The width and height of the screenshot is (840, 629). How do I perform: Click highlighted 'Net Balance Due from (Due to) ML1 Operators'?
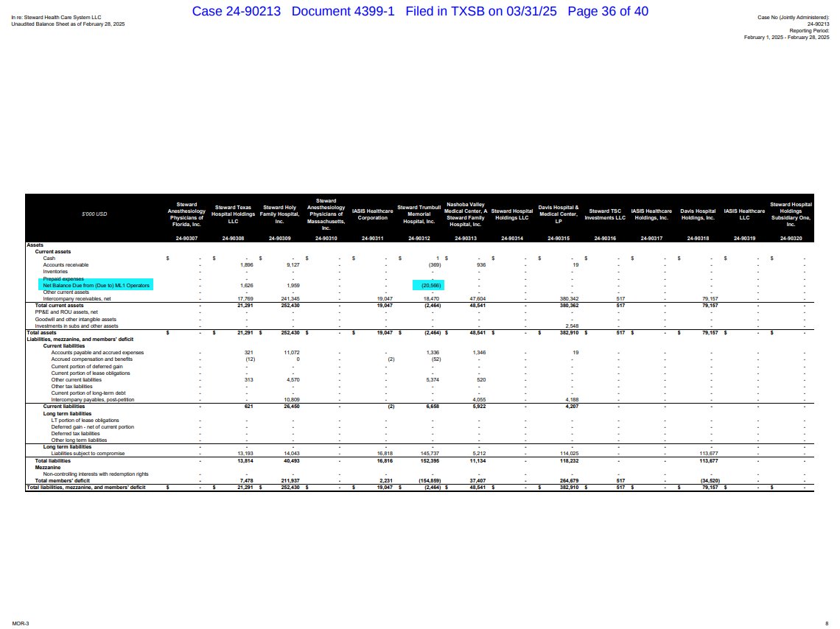click(x=96, y=285)
